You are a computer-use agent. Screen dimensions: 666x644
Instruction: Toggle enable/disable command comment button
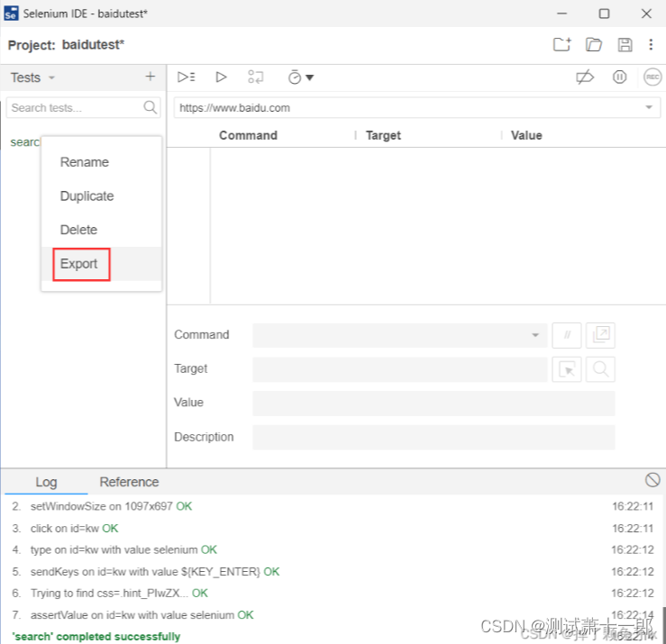[567, 335]
